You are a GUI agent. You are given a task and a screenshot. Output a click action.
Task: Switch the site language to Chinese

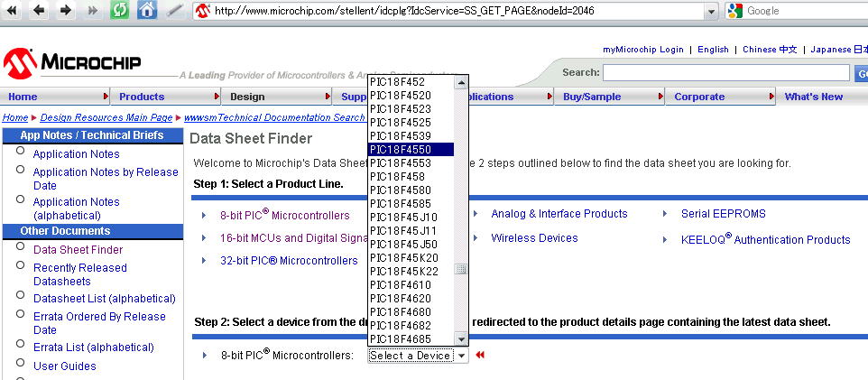point(770,50)
